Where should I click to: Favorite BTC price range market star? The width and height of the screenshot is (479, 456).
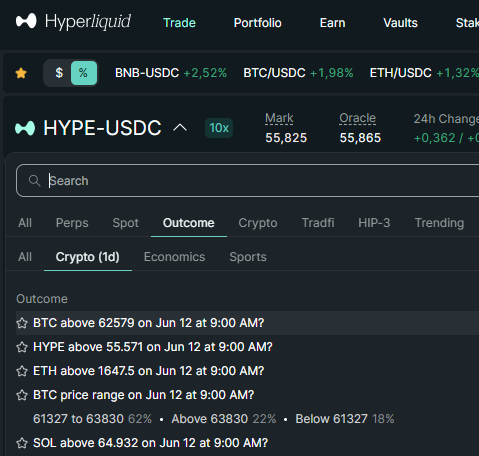22,395
